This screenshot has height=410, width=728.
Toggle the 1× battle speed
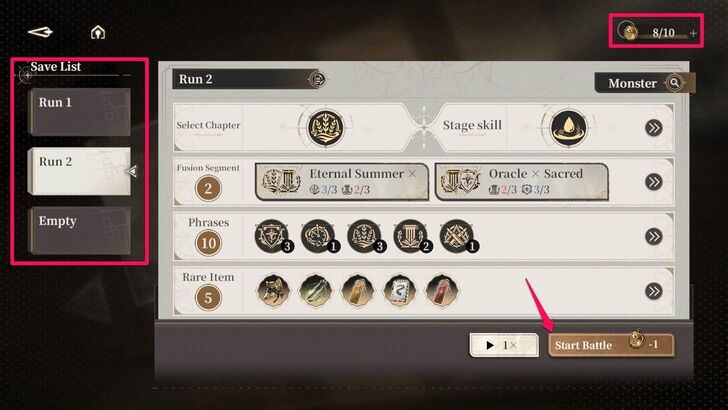504,345
